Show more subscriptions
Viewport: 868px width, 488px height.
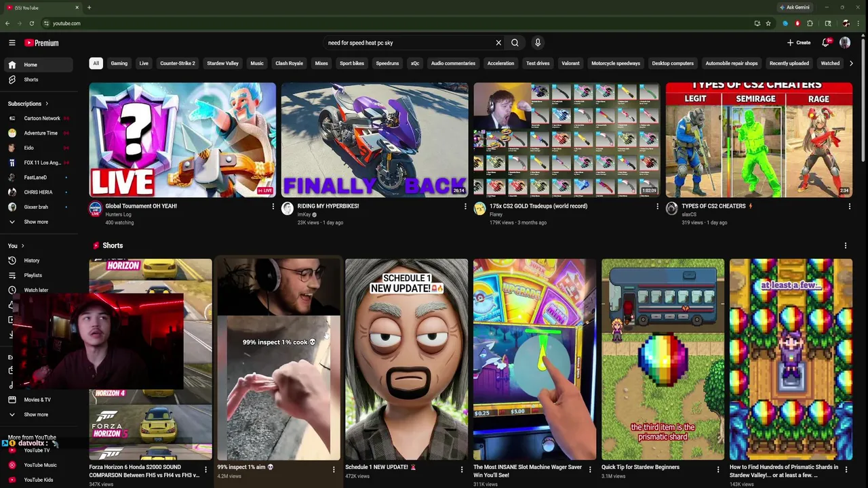click(38, 222)
